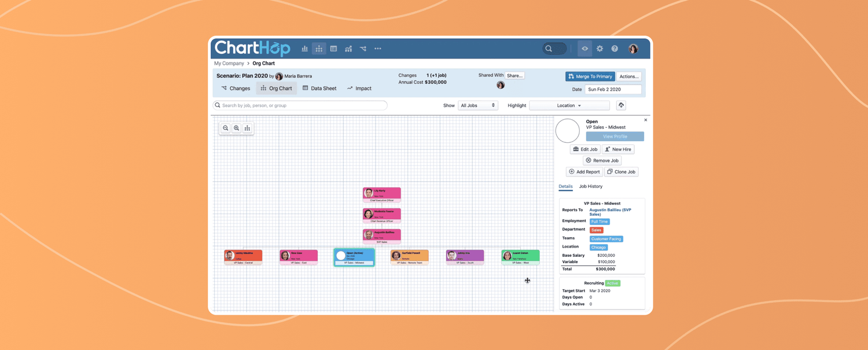The image size is (868, 350).
Task: Open the bar chart reports icon
Action: pyautogui.click(x=304, y=49)
